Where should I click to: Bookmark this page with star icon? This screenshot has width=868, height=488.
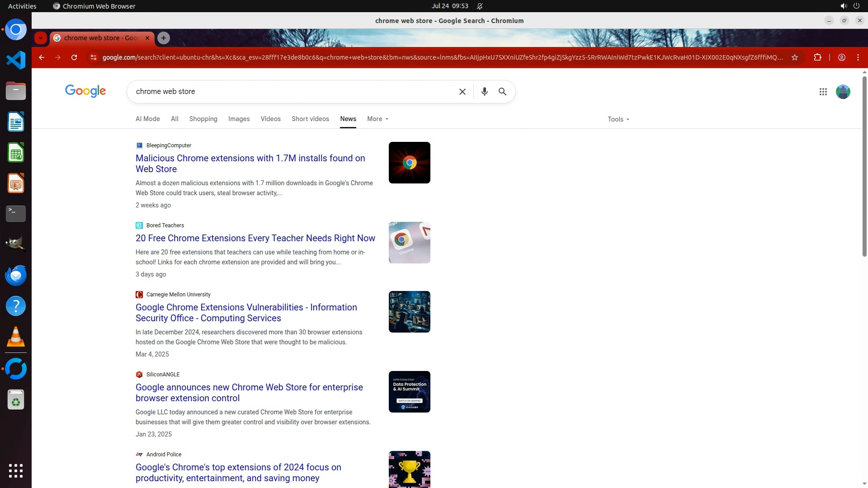point(794,57)
